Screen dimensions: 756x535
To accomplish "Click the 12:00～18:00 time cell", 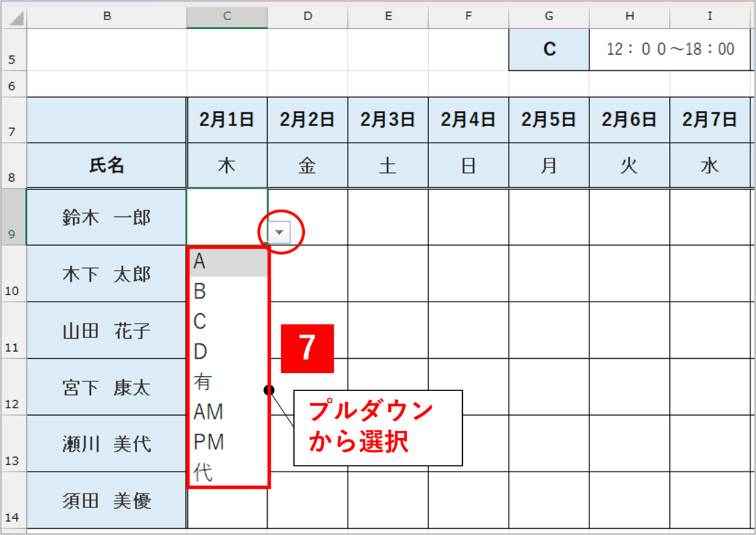I will click(x=670, y=49).
